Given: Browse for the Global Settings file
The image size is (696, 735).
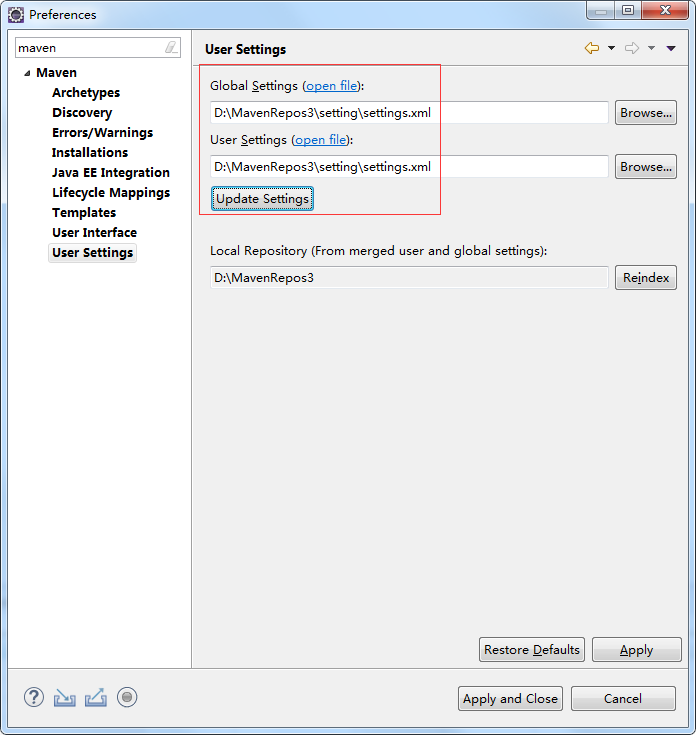Looking at the screenshot, I should [645, 112].
